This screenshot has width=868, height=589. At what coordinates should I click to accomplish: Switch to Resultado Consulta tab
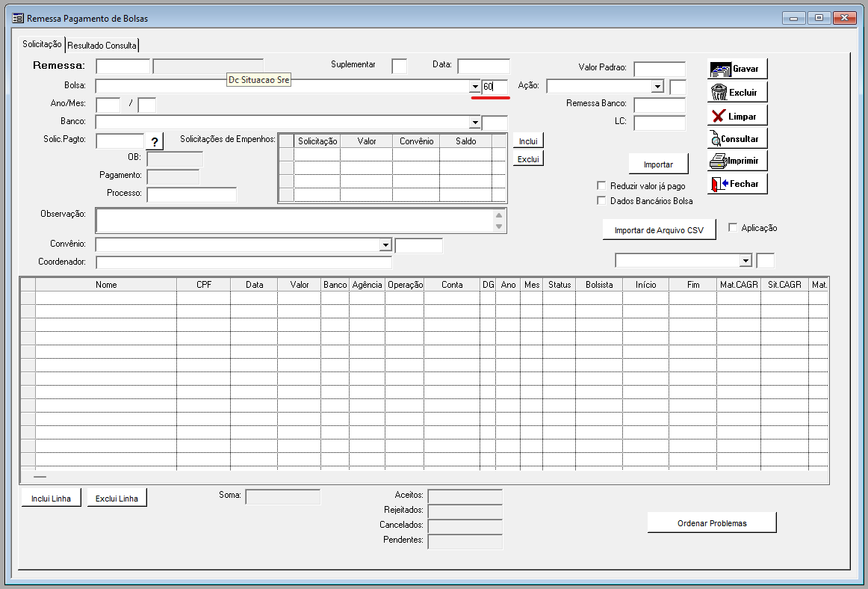[102, 46]
